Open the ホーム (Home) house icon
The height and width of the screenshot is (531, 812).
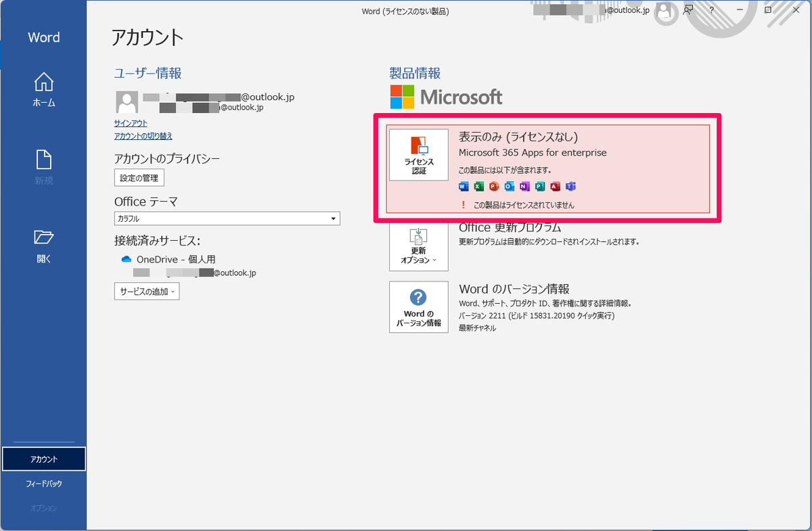coord(43,83)
